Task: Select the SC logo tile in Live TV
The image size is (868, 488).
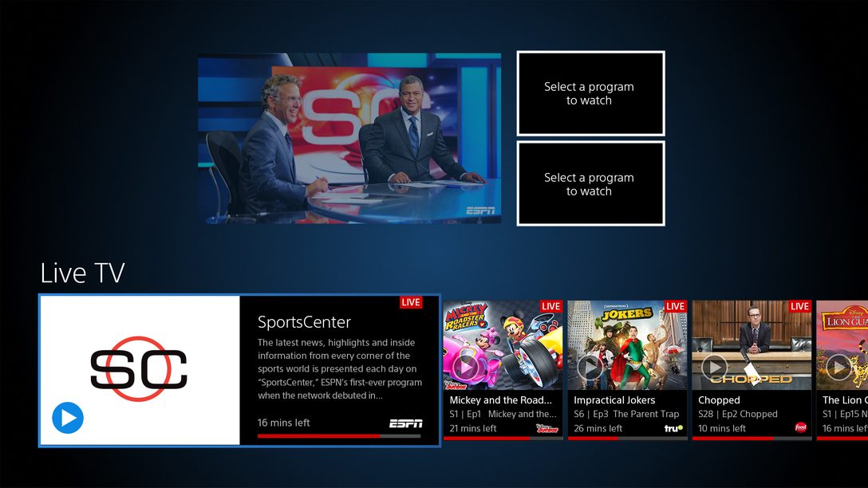Action: point(140,370)
